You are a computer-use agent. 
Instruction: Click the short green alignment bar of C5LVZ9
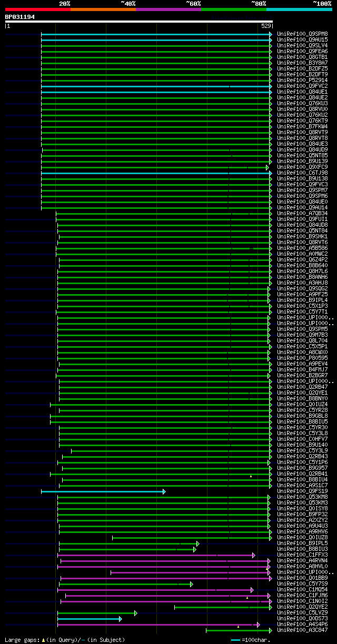[97, 613]
